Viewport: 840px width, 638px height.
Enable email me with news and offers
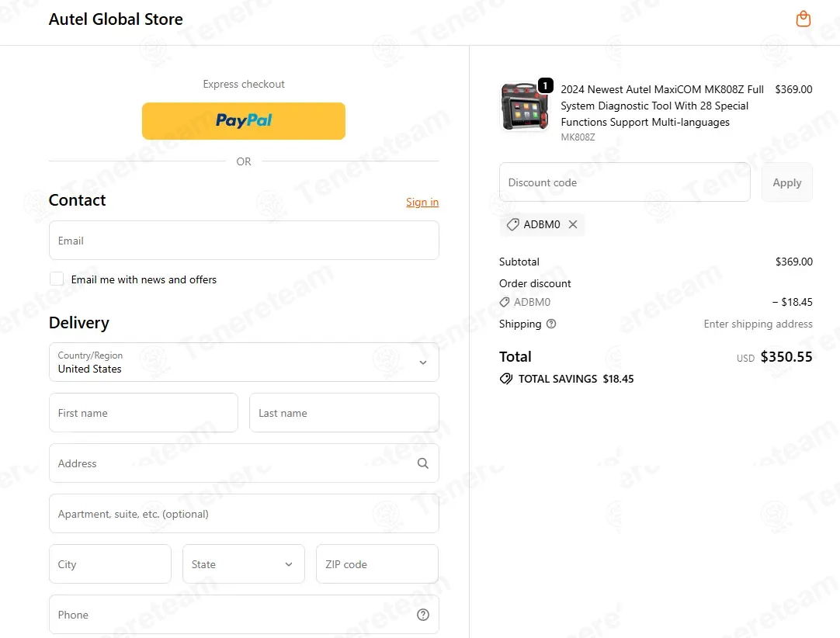pos(57,279)
